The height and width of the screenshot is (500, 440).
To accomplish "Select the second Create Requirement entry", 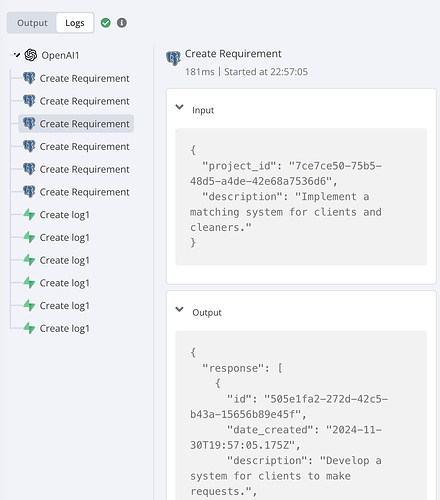I will coord(76,101).
